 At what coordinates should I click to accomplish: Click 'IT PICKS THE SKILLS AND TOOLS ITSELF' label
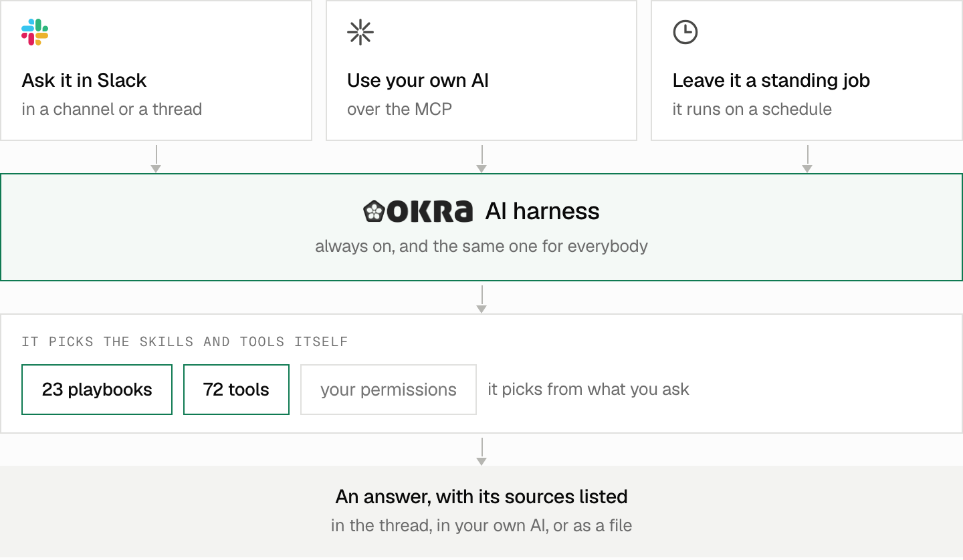coord(185,341)
